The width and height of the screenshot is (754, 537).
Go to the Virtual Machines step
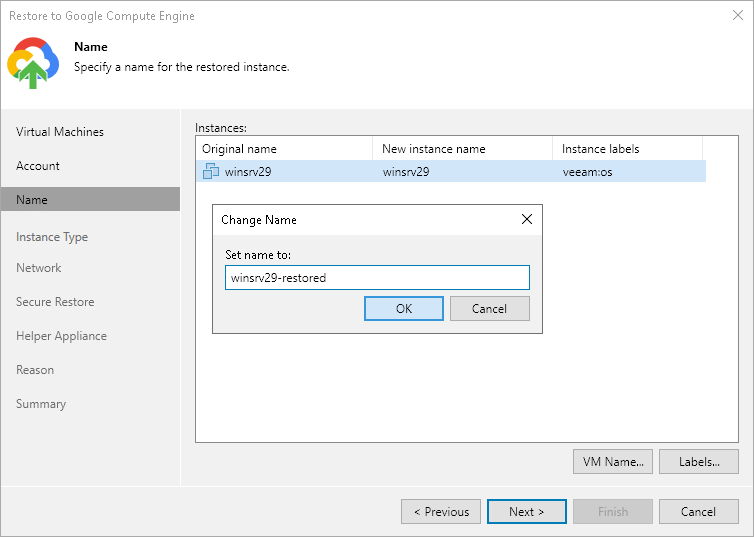click(60, 132)
